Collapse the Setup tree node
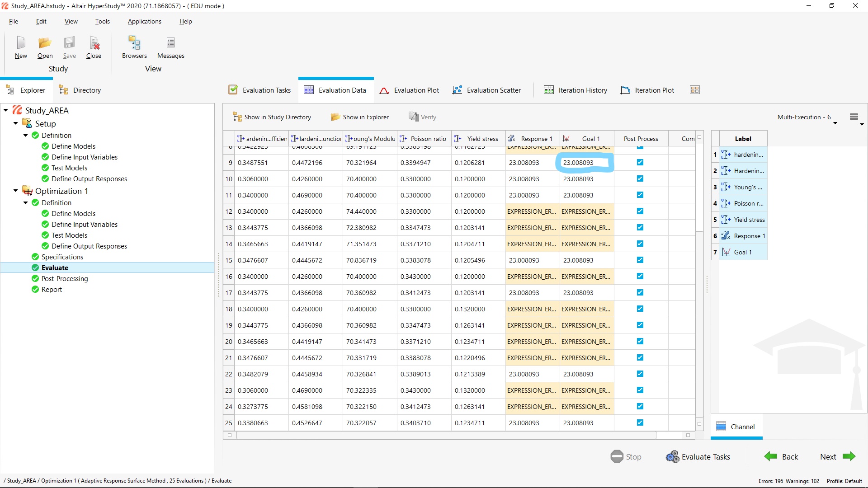The width and height of the screenshot is (868, 488). [16, 123]
